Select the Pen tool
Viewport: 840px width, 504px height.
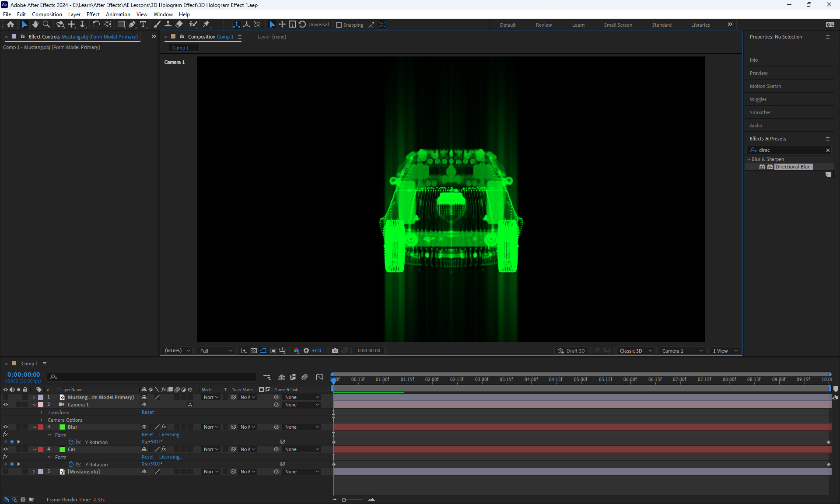point(132,24)
